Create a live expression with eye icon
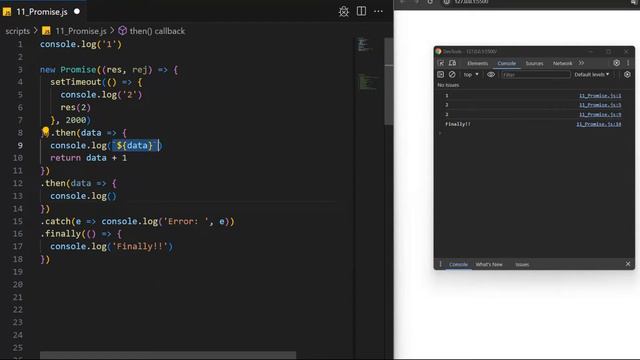This screenshot has height=360, width=640. coord(491,75)
